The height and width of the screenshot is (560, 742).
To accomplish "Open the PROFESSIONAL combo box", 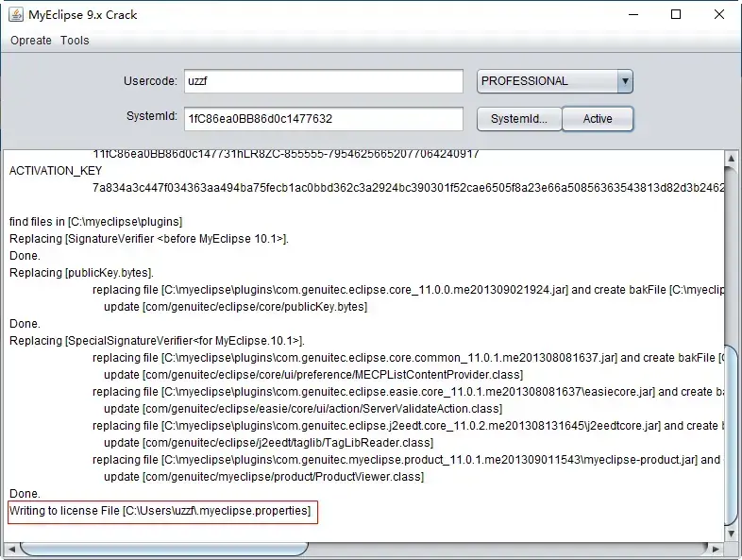I will (554, 81).
